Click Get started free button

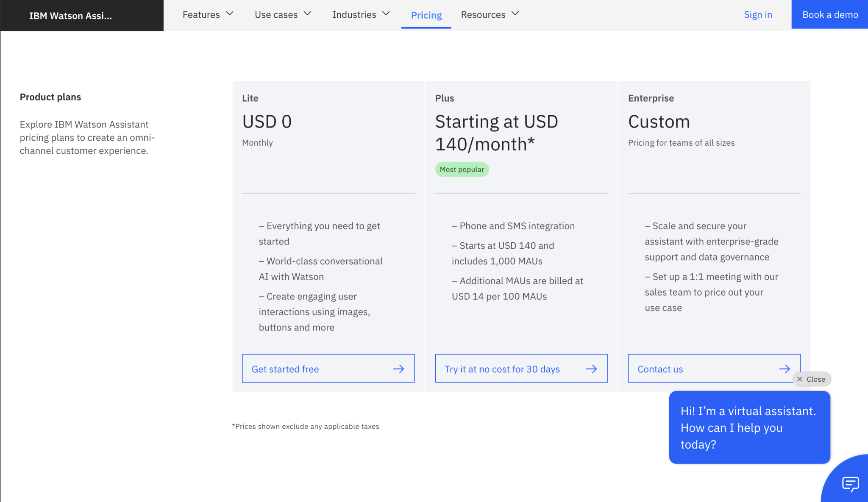click(x=285, y=369)
